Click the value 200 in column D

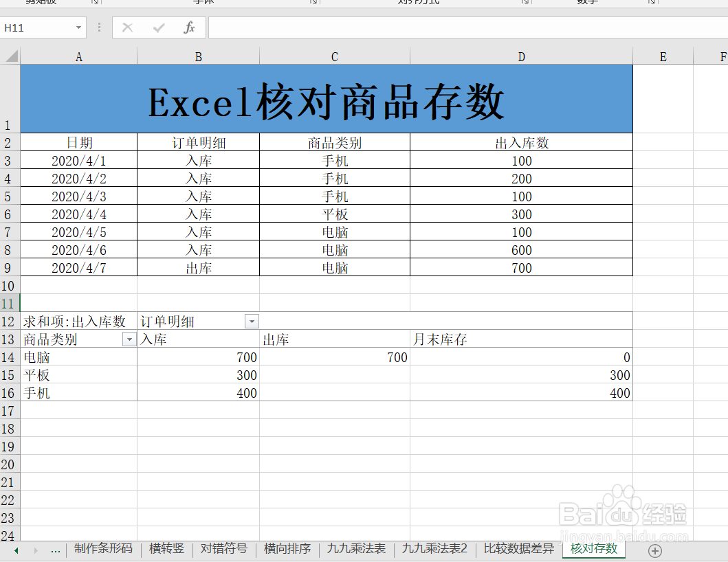tap(521, 179)
